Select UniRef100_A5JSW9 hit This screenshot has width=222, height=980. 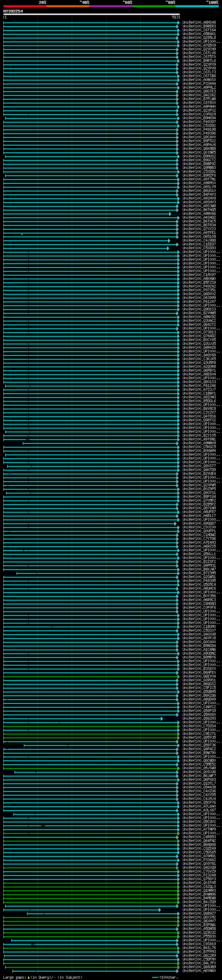tap(199, 768)
